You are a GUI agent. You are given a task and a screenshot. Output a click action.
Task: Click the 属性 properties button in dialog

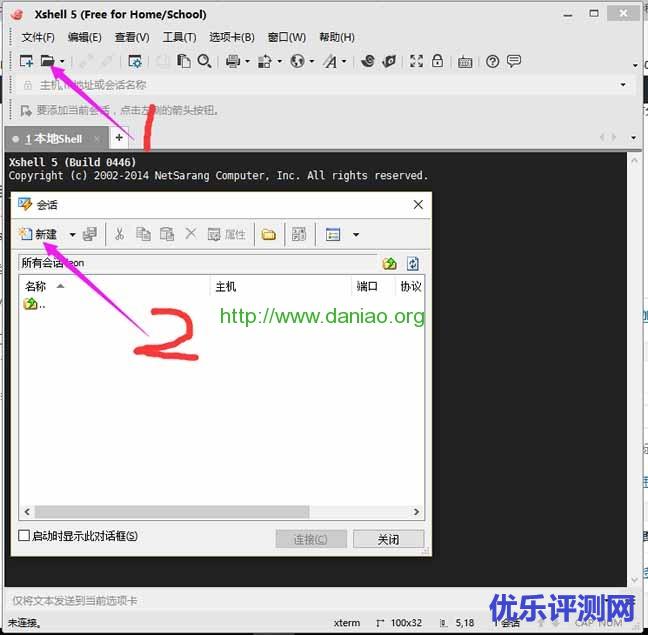tap(226, 235)
